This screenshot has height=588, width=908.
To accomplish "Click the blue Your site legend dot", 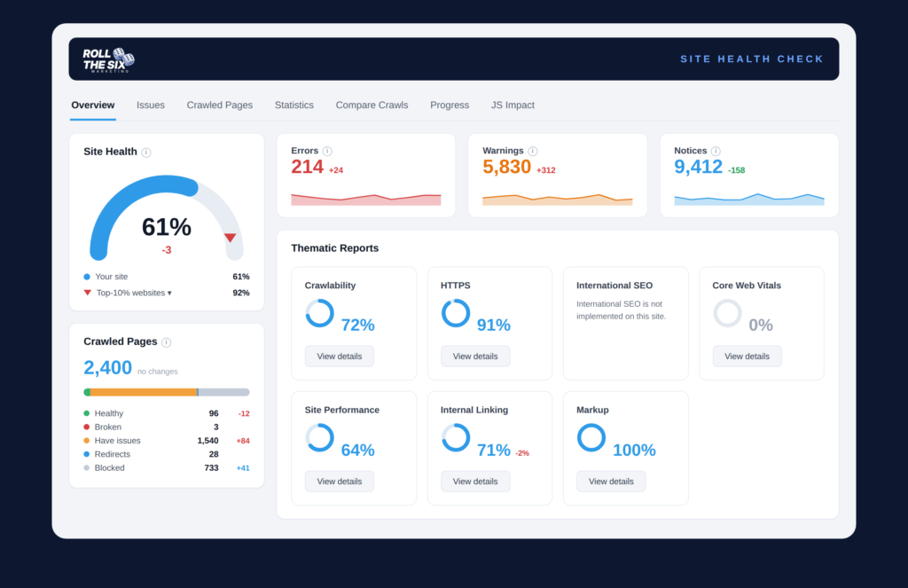I will point(87,277).
